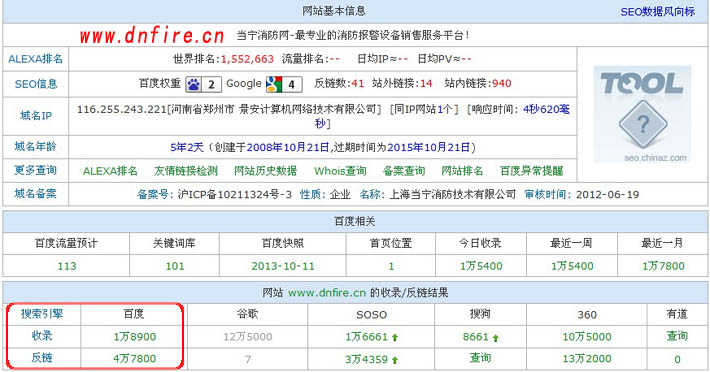Click the green up arrow beside 3万4359
Screen dimensions: 710x372
395,360
